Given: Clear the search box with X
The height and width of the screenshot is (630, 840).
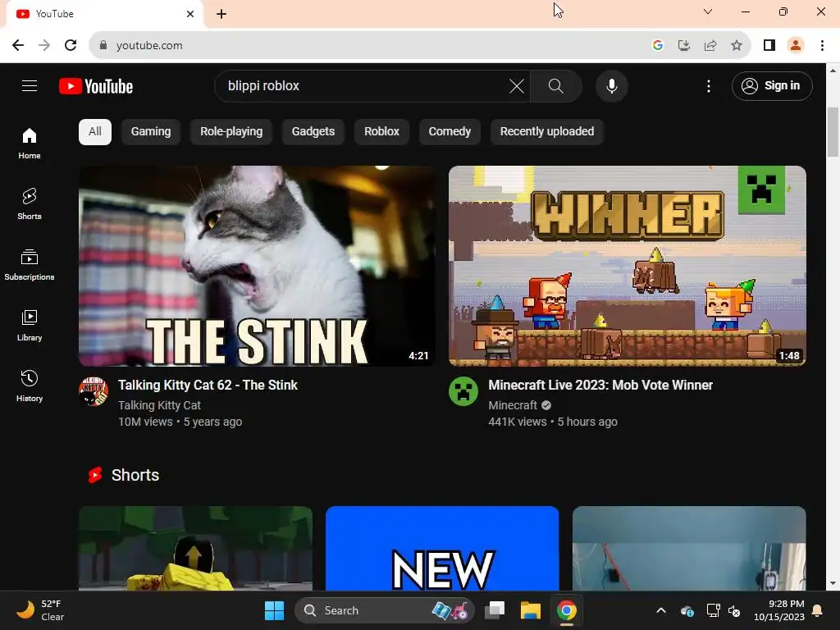Looking at the screenshot, I should point(517,86).
